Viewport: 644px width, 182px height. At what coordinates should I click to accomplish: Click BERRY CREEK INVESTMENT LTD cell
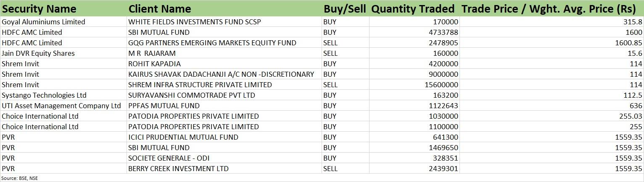pos(224,169)
